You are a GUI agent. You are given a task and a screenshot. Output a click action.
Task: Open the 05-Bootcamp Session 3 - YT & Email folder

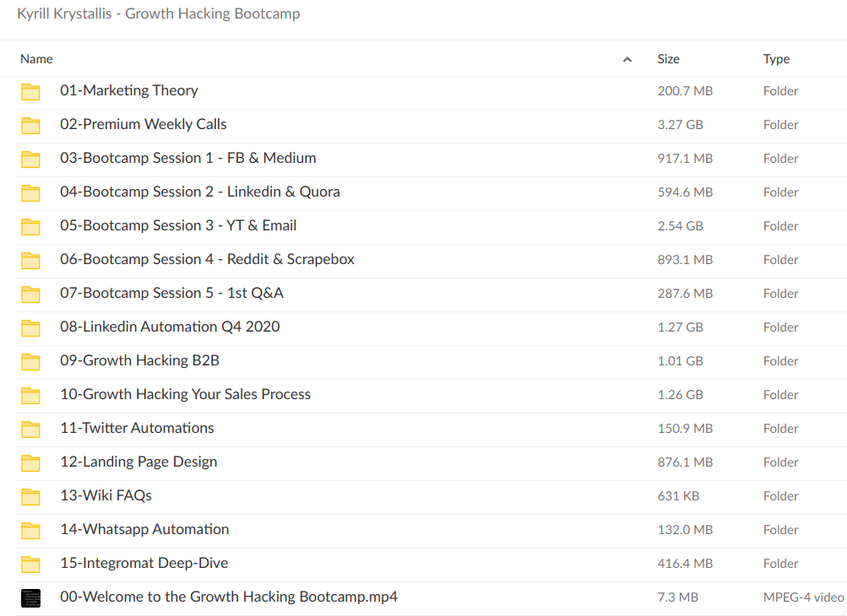click(177, 225)
